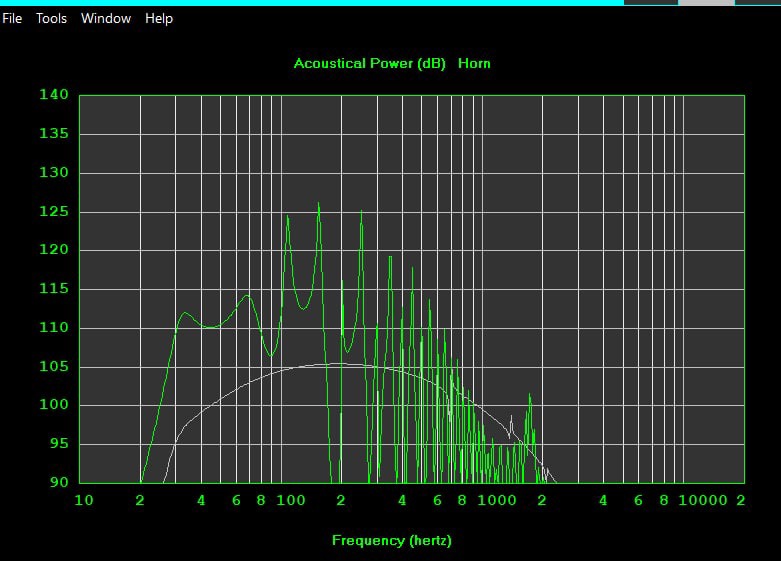The width and height of the screenshot is (781, 561).
Task: Click the 'Frequency (hertz)' axis label
Action: (392, 541)
